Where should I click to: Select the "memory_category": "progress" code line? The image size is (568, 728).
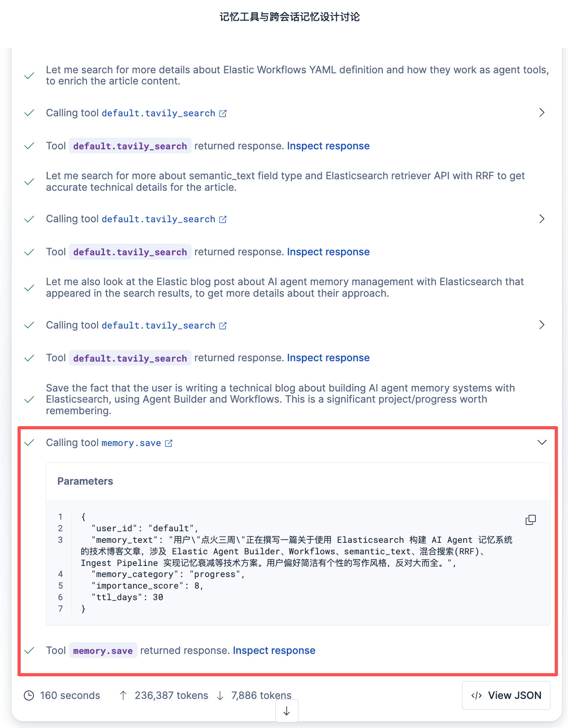168,574
